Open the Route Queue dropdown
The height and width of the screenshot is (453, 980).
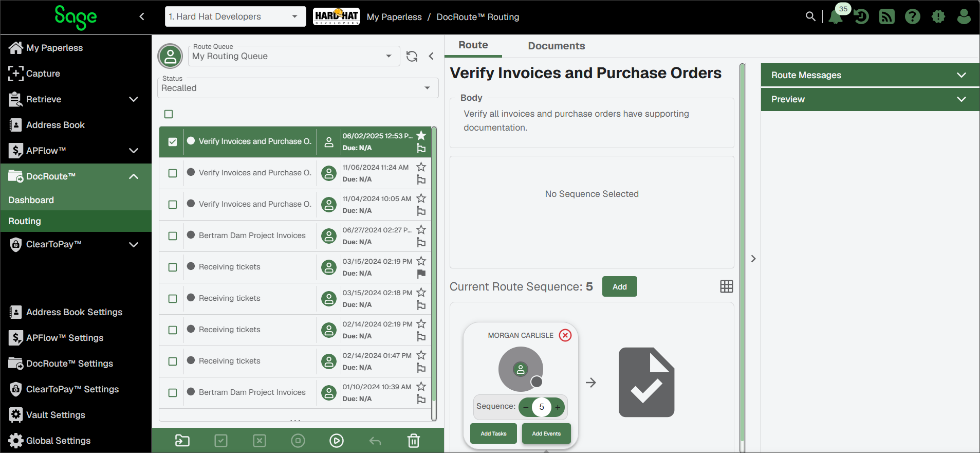(293, 56)
